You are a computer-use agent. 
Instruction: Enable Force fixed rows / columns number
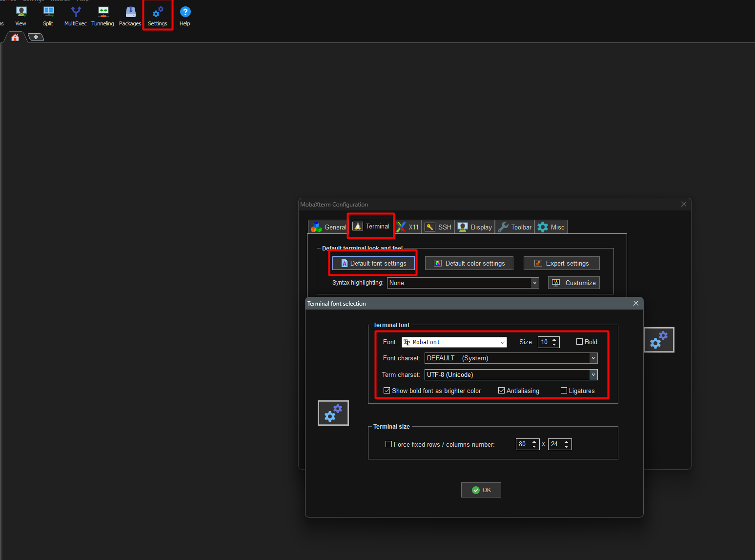tap(389, 444)
